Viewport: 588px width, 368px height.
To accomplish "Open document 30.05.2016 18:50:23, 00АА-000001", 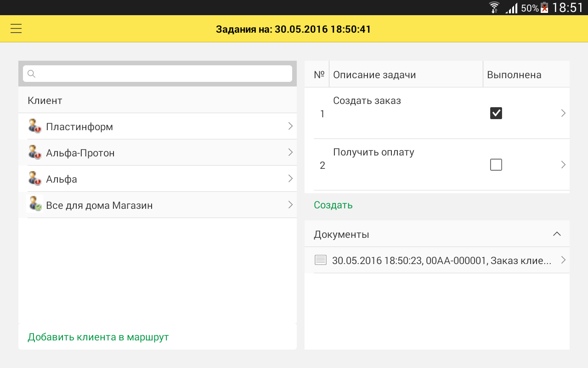I will (x=441, y=260).
